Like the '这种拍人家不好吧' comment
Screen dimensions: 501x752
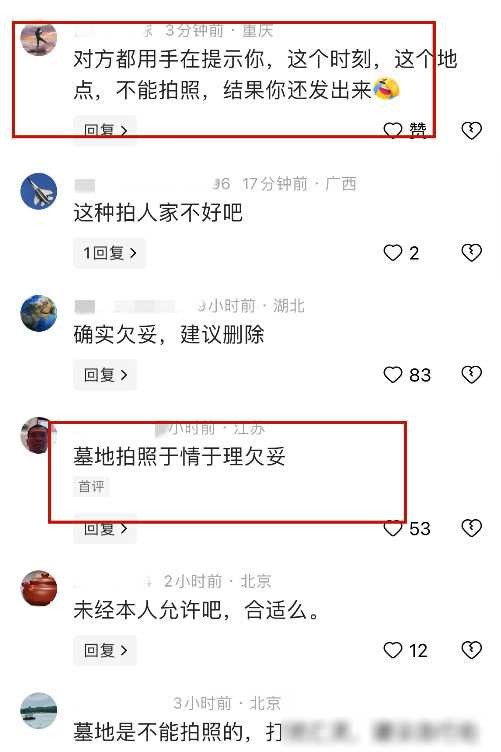pos(393,253)
